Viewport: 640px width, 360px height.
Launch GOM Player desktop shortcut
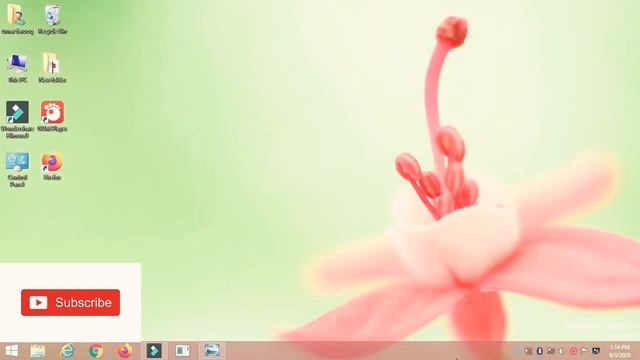(52, 116)
